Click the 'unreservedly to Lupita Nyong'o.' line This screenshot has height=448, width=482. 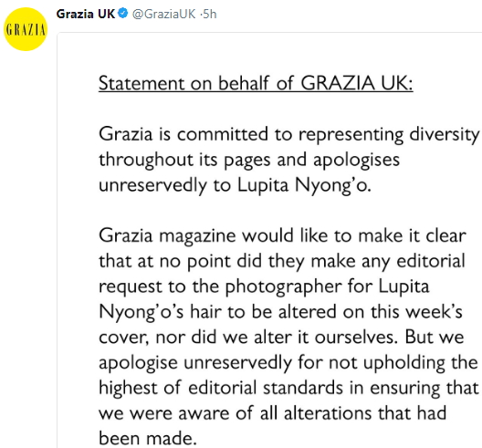coord(235,185)
